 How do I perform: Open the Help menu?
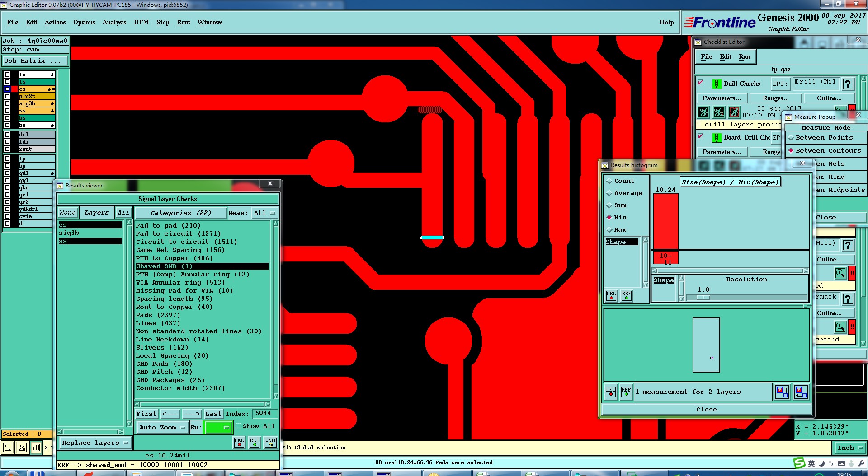coord(667,22)
